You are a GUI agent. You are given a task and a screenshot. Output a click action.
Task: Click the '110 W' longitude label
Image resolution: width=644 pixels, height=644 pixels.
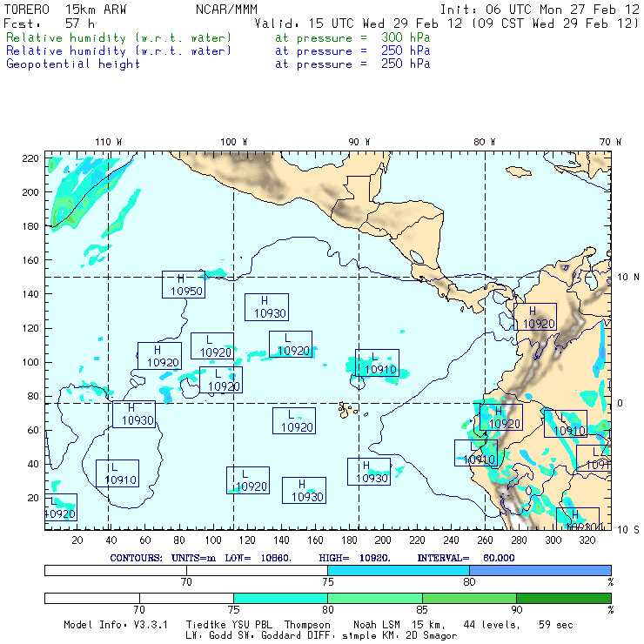[109, 142]
